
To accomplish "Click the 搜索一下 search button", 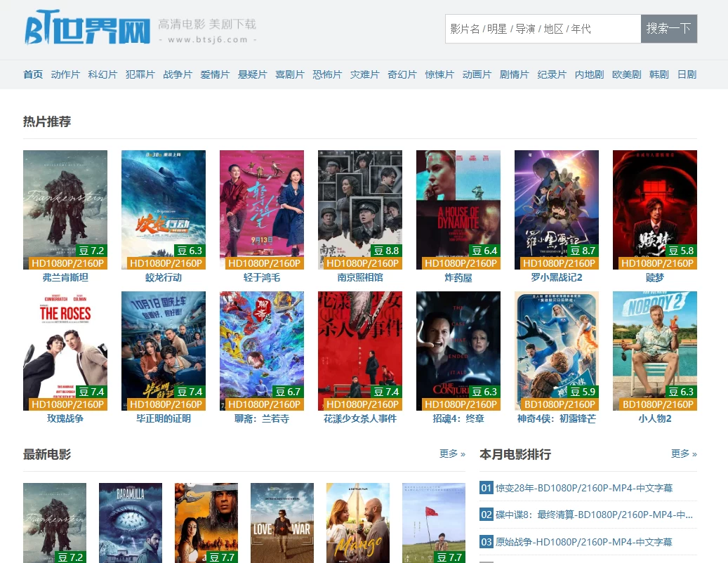I will click(668, 29).
